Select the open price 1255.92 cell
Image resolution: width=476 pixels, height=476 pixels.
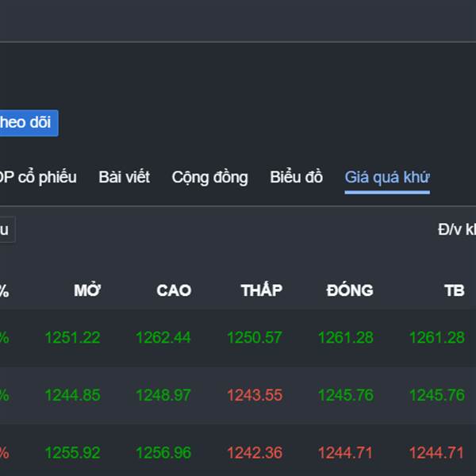[x=72, y=453]
